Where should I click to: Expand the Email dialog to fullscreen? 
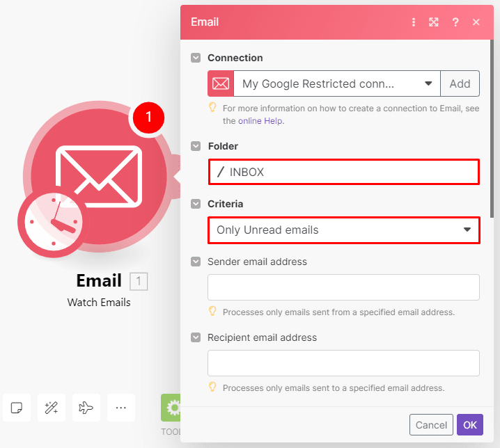(x=434, y=22)
